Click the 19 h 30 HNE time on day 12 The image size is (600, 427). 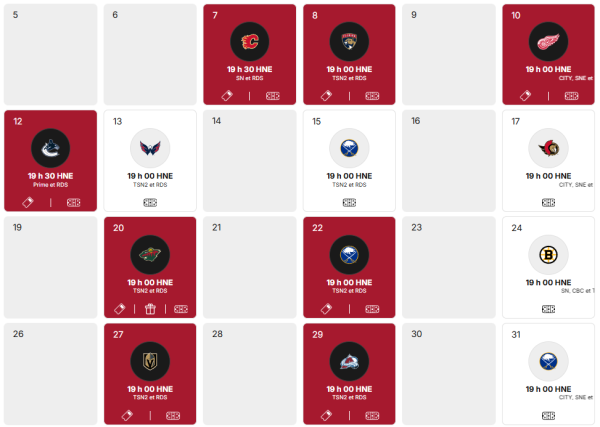50,175
